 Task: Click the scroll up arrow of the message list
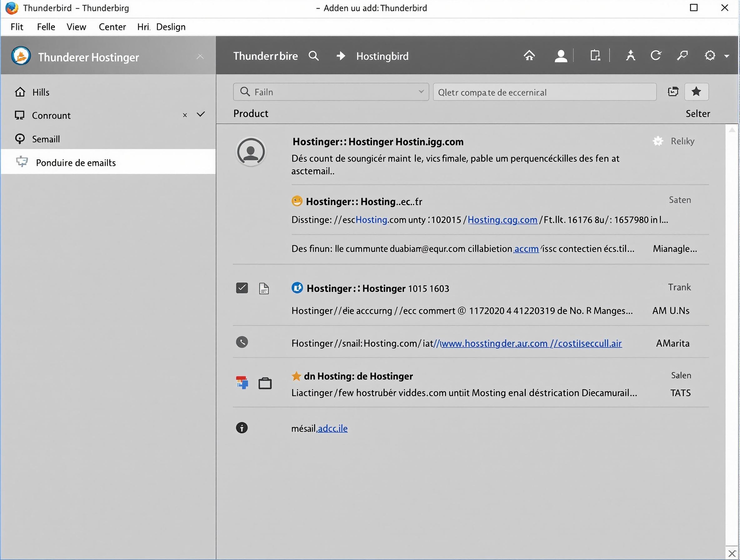732,130
